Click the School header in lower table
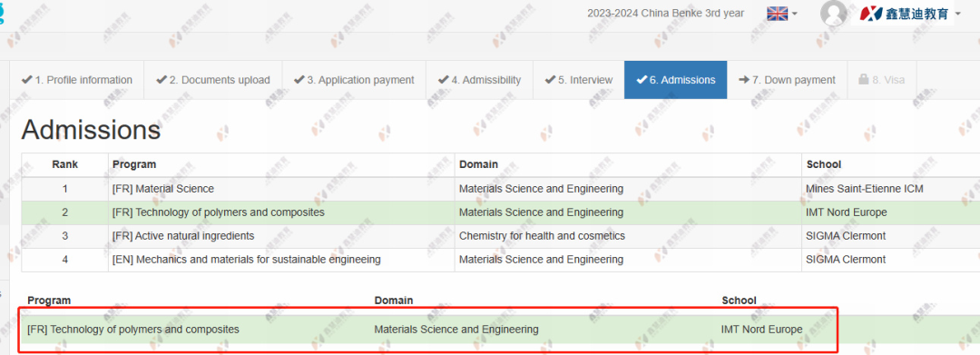This screenshot has height=355, width=980. pyautogui.click(x=739, y=301)
